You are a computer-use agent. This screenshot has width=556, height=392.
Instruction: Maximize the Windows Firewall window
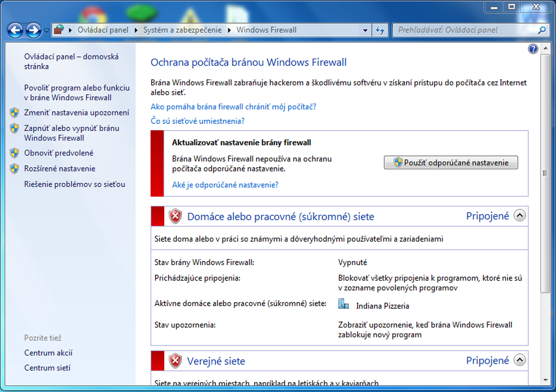pyautogui.click(x=512, y=6)
